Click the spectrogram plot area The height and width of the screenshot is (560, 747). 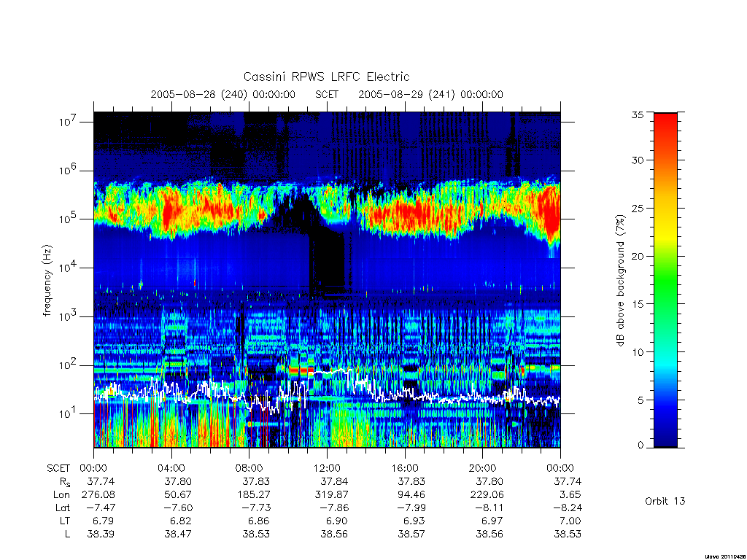[x=327, y=280]
